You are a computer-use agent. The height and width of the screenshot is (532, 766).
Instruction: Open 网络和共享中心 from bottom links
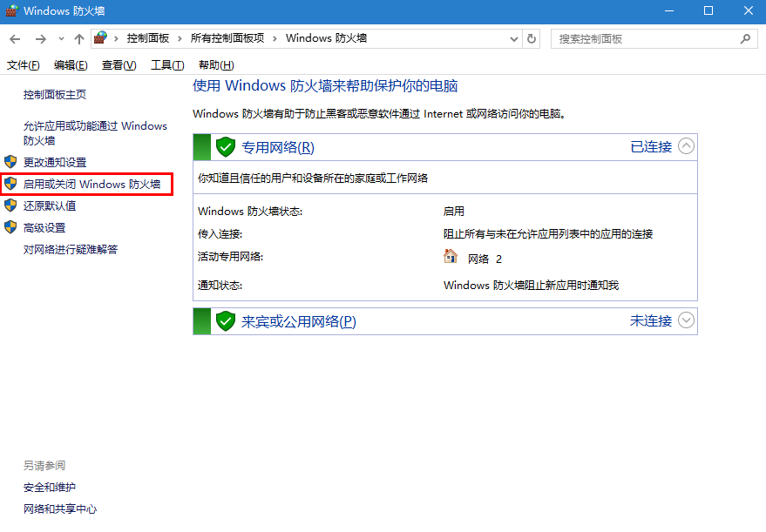59,508
